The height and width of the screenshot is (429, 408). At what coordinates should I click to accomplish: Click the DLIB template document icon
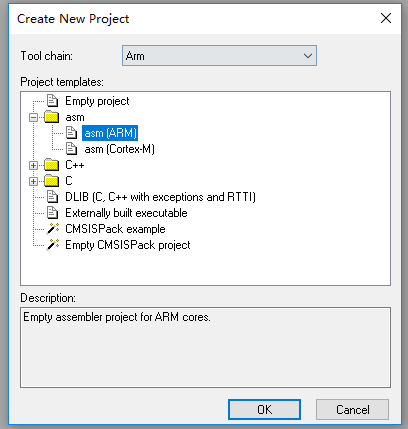[52, 197]
